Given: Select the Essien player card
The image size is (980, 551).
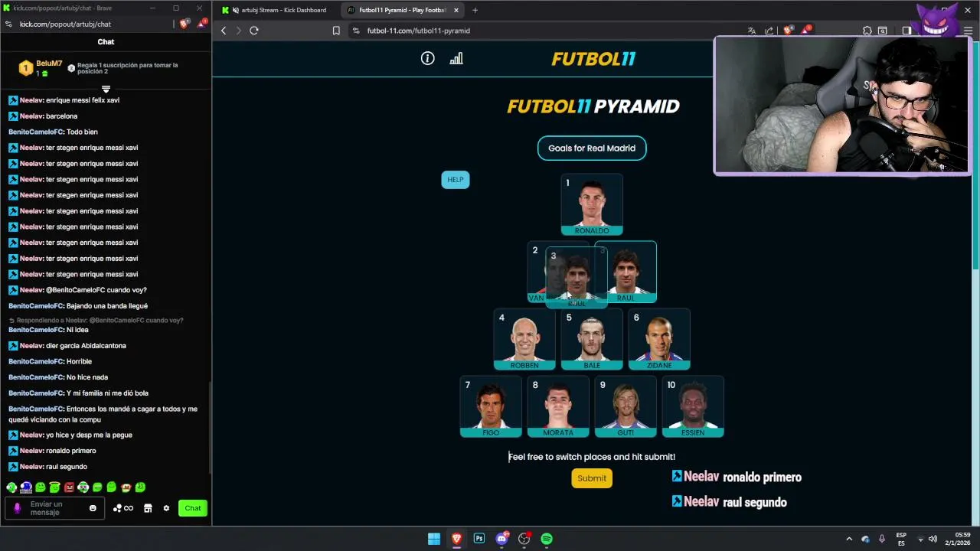Looking at the screenshot, I should (693, 406).
